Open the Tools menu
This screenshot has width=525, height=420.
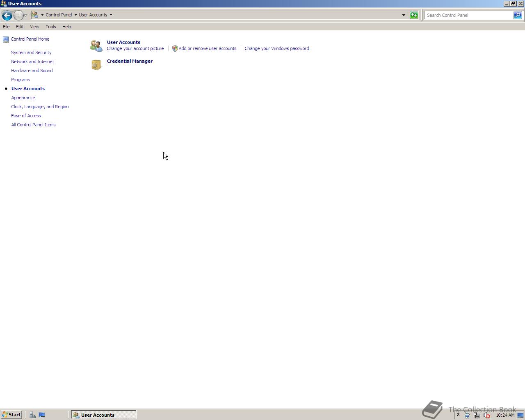51,27
